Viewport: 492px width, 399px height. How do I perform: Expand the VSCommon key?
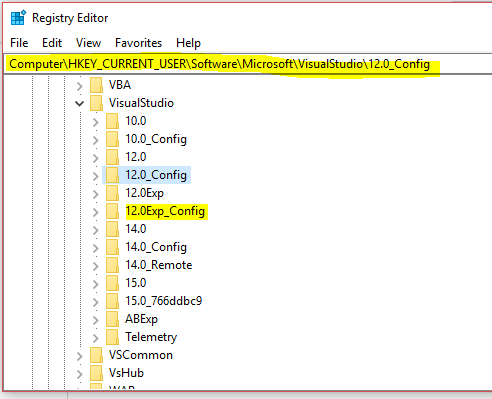79,356
